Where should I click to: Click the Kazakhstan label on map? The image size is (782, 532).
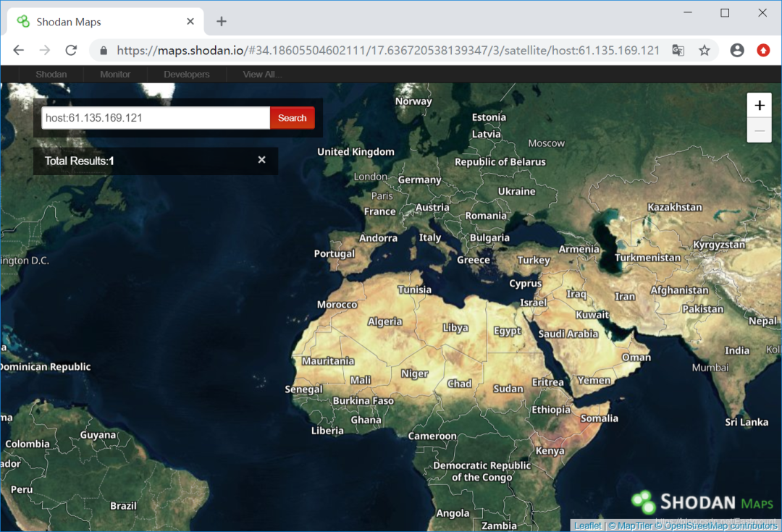click(675, 207)
